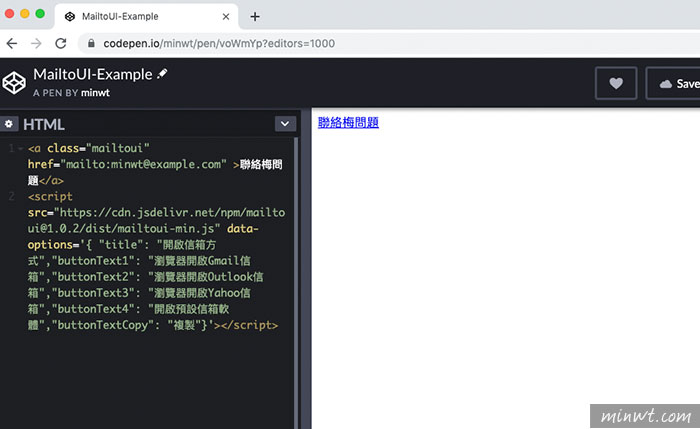Select the MailtoUI-Example browser tab
This screenshot has width=700, height=429.
146,17
